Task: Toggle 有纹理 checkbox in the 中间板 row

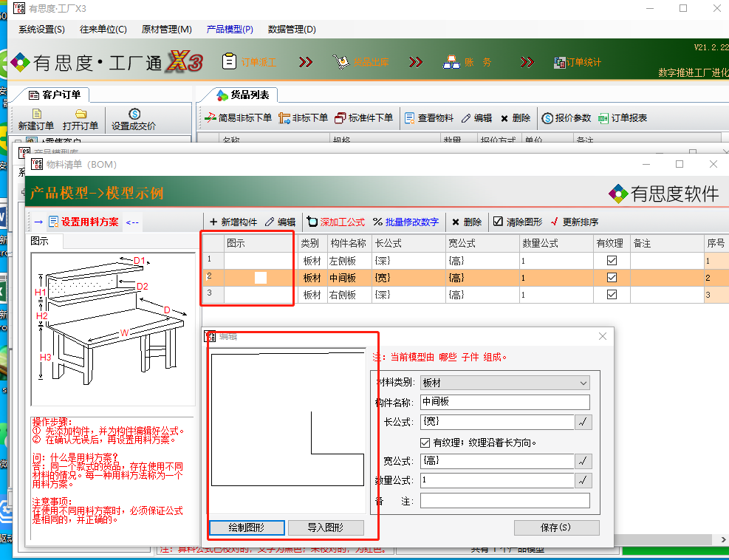Action: click(x=612, y=278)
